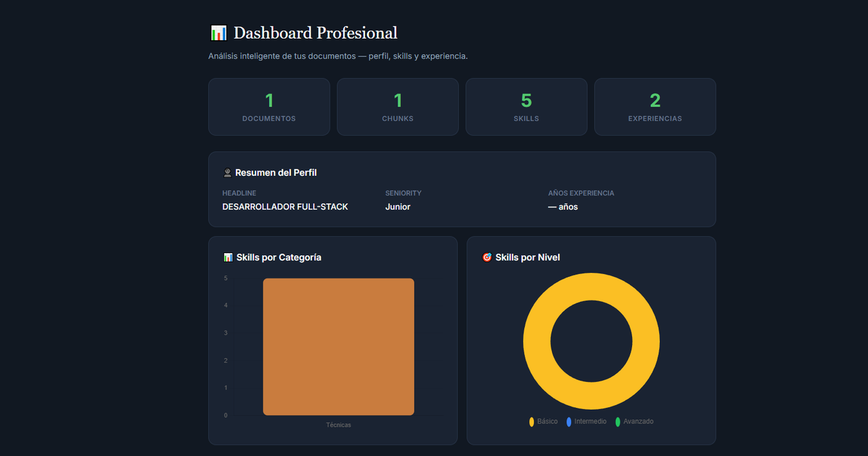868x456 pixels.
Task: Click the y-axis value 3 on the bar chart
Action: [x=226, y=333]
